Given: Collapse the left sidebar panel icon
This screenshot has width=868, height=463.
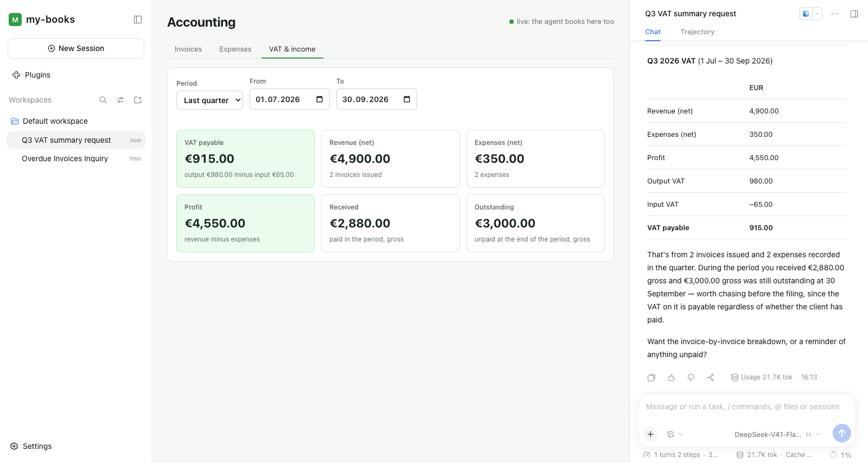Looking at the screenshot, I should (138, 20).
